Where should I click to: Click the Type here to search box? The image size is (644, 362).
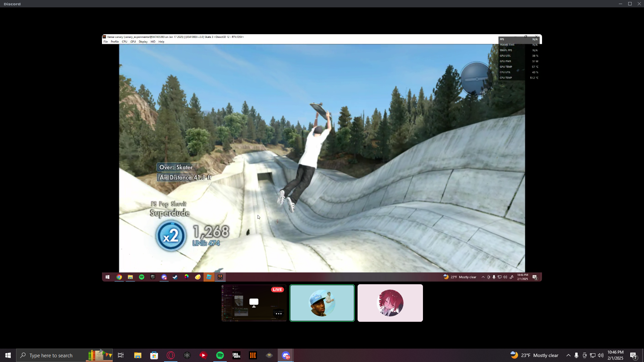[51, 355]
